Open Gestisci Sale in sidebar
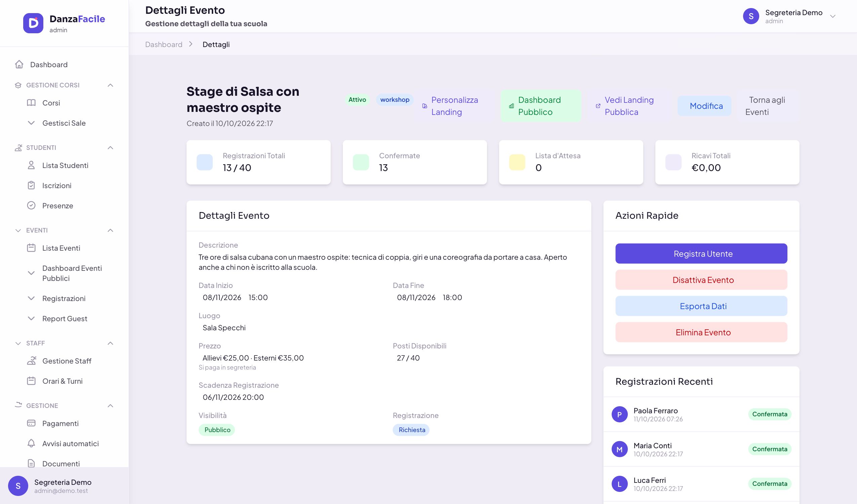 coord(64,123)
